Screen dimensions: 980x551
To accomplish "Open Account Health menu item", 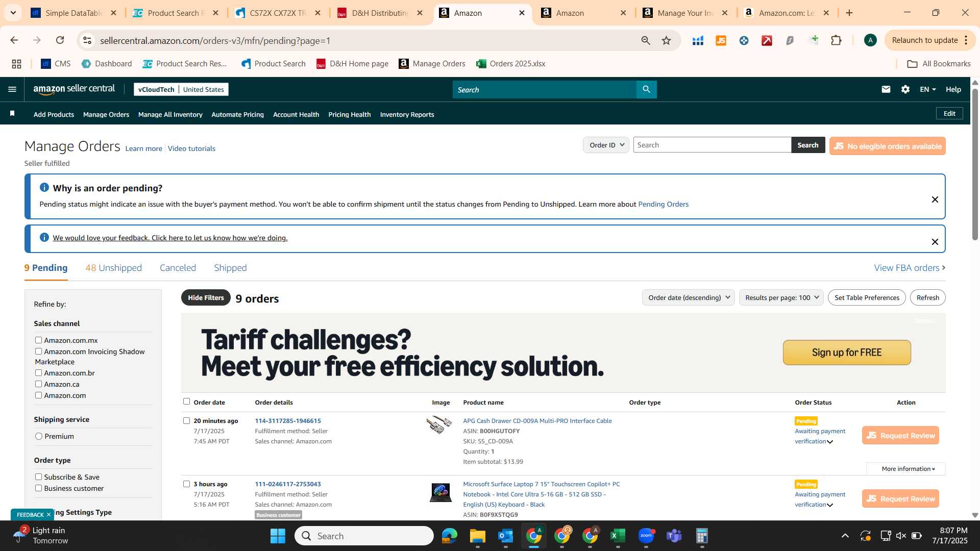I will click(x=296, y=114).
